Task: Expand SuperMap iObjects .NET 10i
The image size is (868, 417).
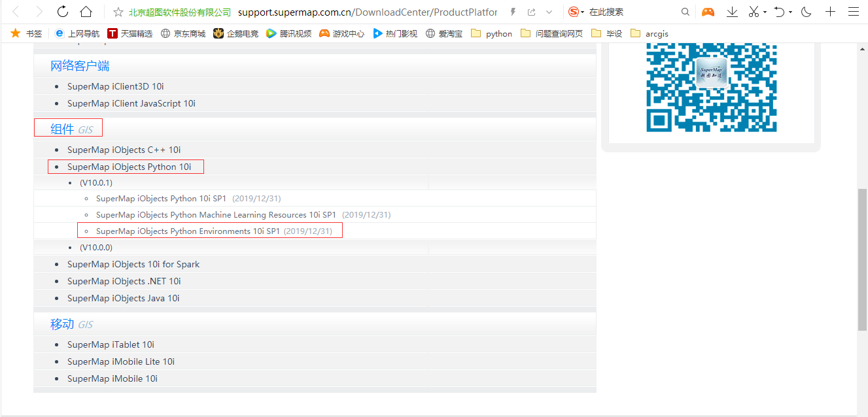Action: tap(124, 281)
